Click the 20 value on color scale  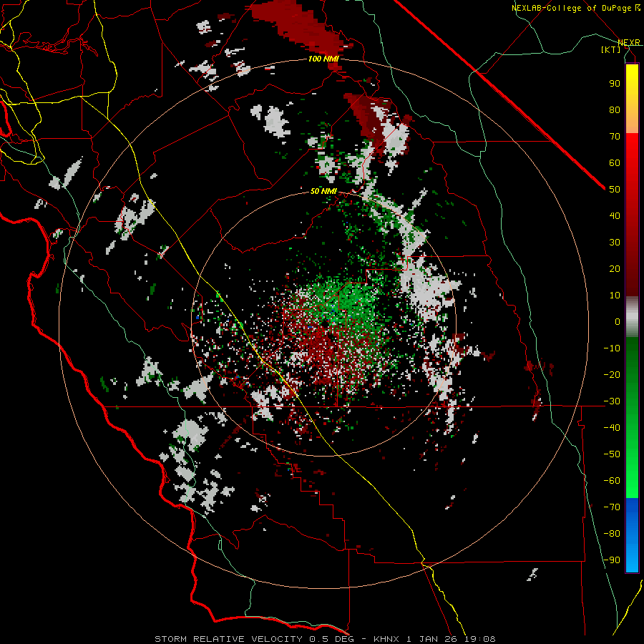(615, 268)
